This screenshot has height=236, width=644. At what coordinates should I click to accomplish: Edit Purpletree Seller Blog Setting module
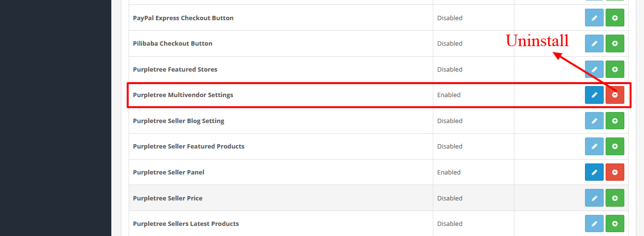pos(594,121)
